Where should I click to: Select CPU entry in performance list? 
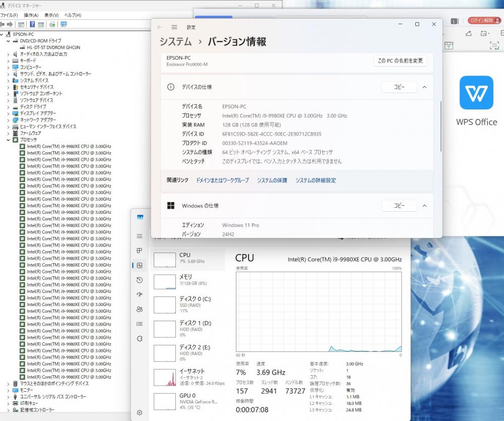coord(188,260)
